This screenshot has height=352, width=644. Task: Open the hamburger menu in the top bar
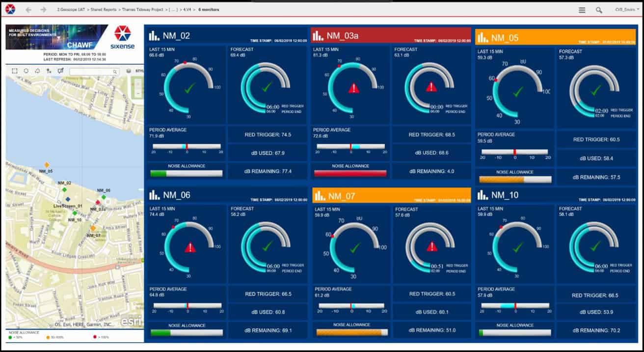coord(582,10)
